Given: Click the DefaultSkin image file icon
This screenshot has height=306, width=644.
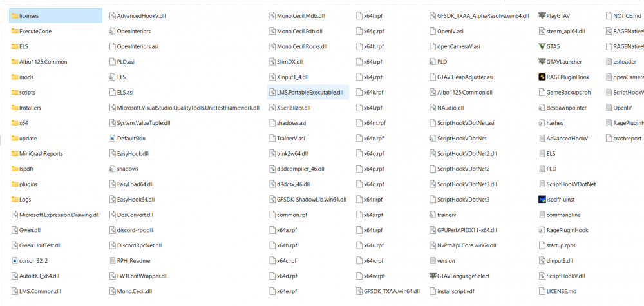Looking at the screenshot, I should click(113, 139).
